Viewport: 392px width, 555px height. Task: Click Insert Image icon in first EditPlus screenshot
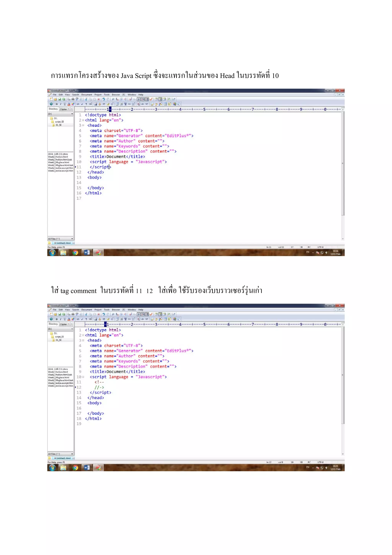click(96, 104)
